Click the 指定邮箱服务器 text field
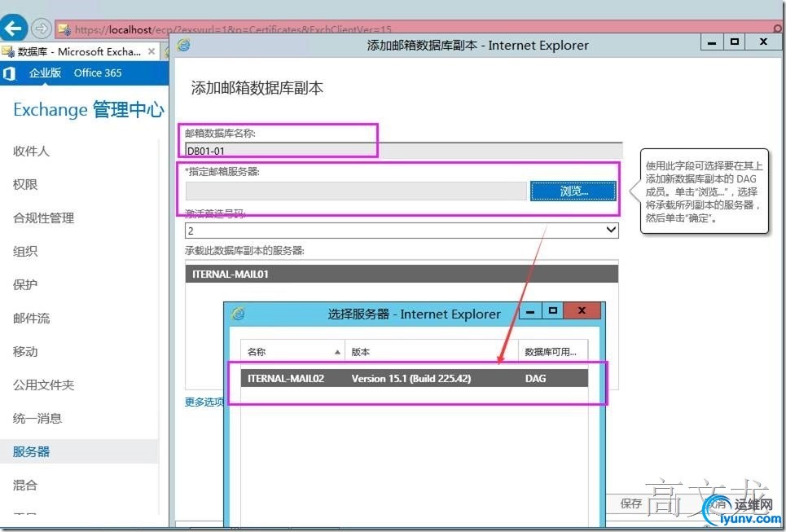Image resolution: width=786 pixels, height=532 pixels. pyautogui.click(x=356, y=191)
